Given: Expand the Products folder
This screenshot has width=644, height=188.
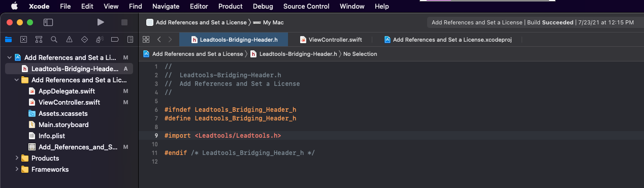Looking at the screenshot, I should (16, 158).
